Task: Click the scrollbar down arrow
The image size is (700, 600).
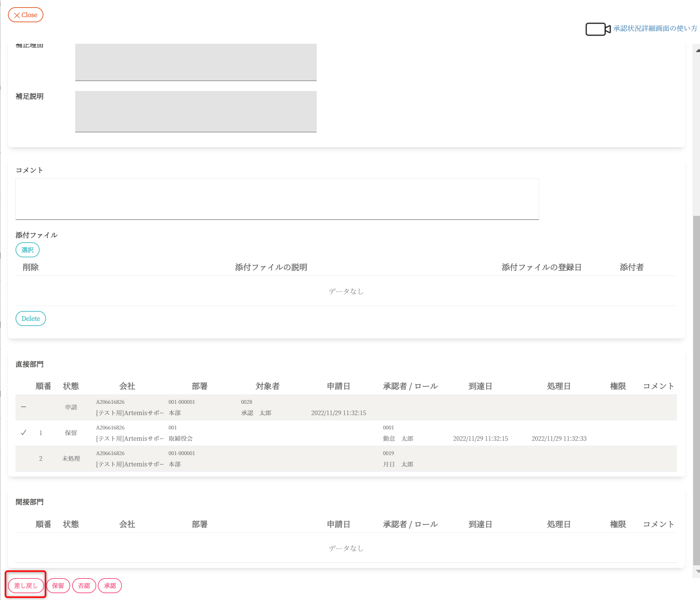Action: click(x=697, y=571)
